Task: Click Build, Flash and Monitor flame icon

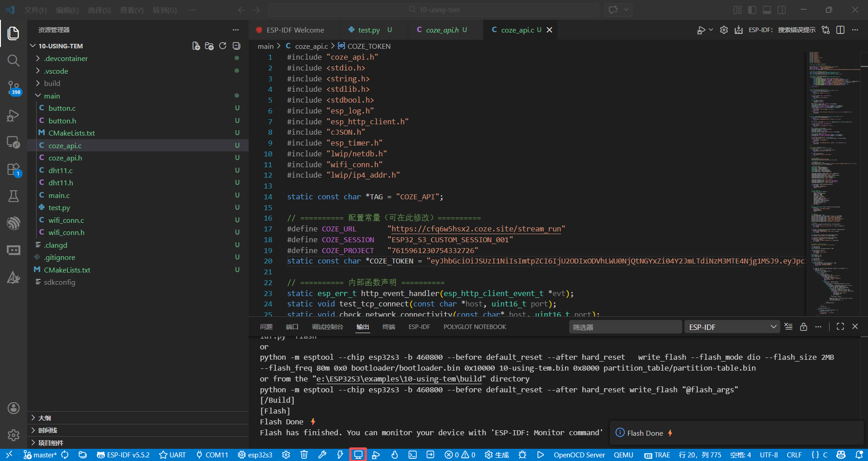Action: point(394,455)
